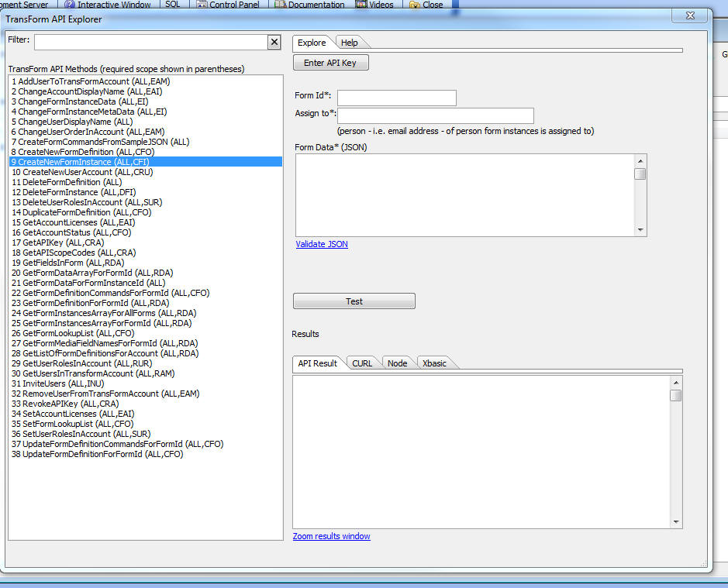Select method 7 CreateFormCommandsFromSampleJSON
The image size is (728, 588).
click(145, 142)
